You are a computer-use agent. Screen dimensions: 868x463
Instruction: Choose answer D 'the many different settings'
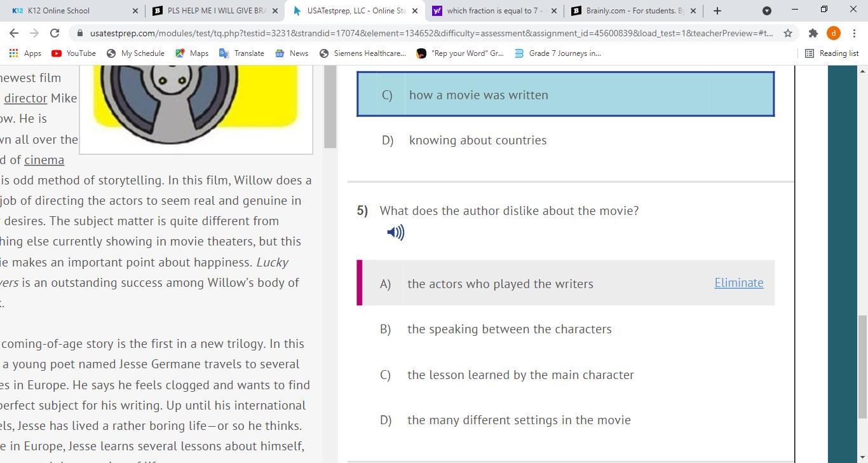pyautogui.click(x=566, y=420)
